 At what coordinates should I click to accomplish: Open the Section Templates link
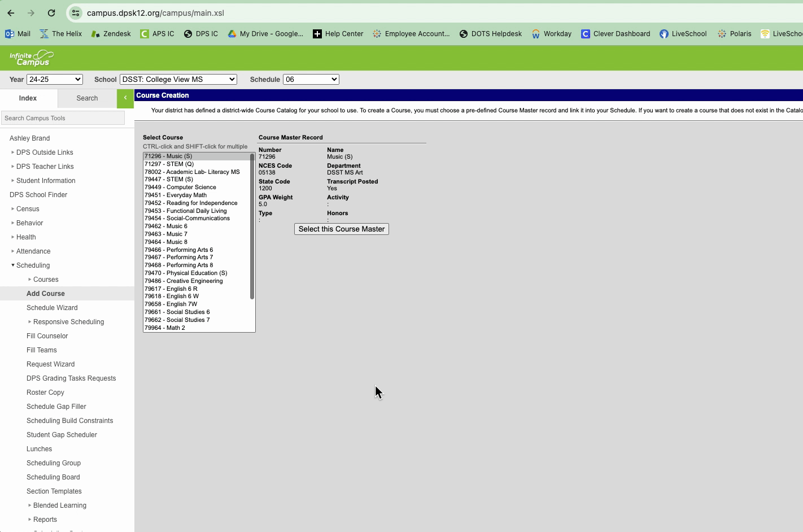point(54,491)
